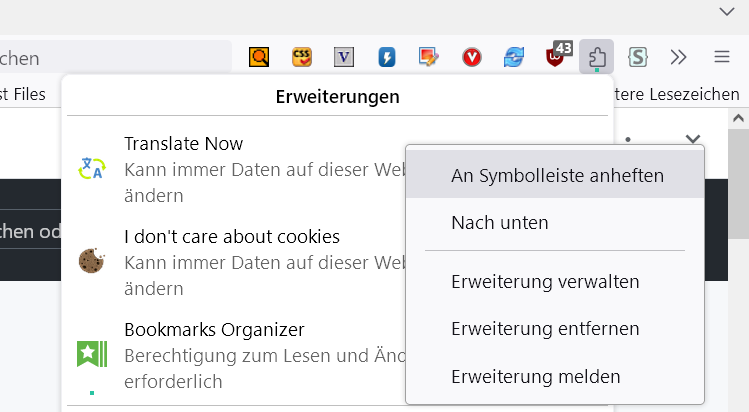Select "An Symbolleiste anheften" menu entry
The height and width of the screenshot is (412, 749).
coord(557,176)
